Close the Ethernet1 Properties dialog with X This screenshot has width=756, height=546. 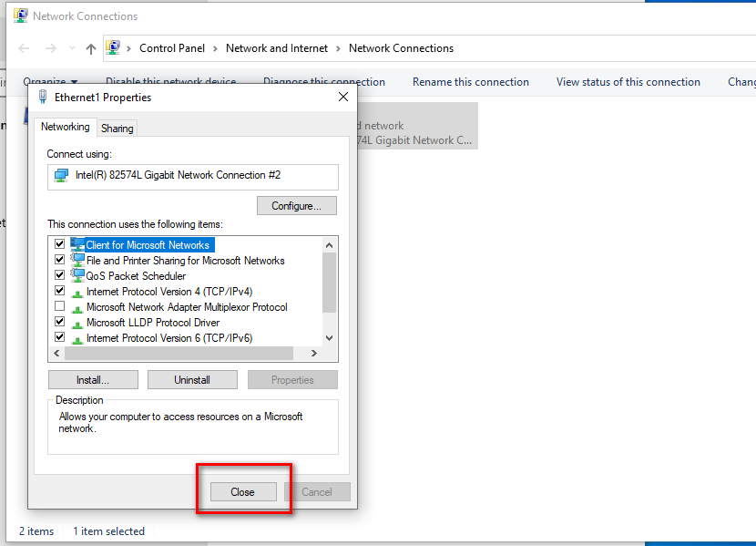[x=343, y=97]
